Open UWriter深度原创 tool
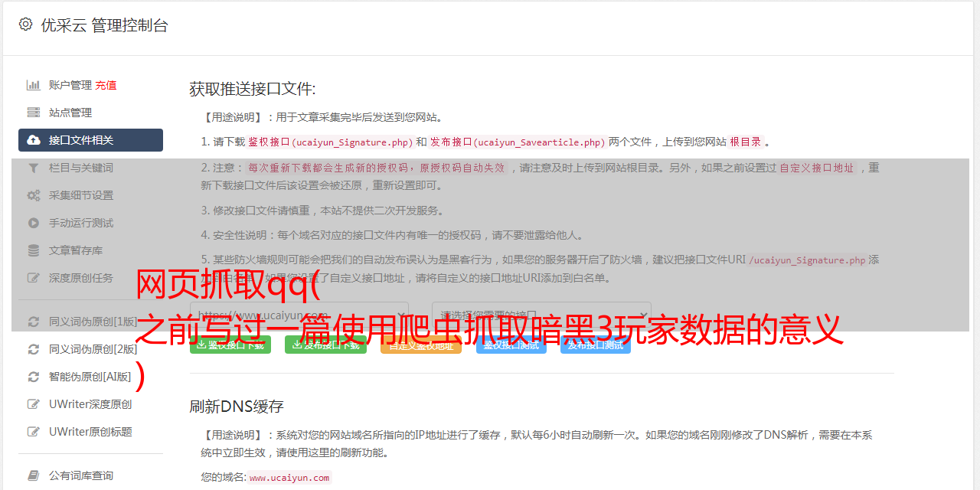This screenshot has height=490, width=980. pos(90,404)
